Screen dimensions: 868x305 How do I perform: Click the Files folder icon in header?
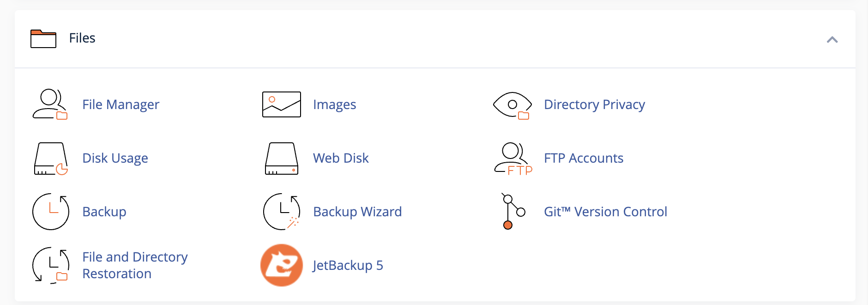[x=43, y=39]
